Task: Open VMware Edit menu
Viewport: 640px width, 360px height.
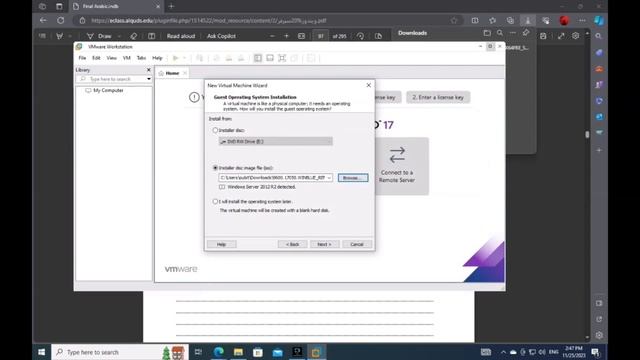Action: click(96, 58)
